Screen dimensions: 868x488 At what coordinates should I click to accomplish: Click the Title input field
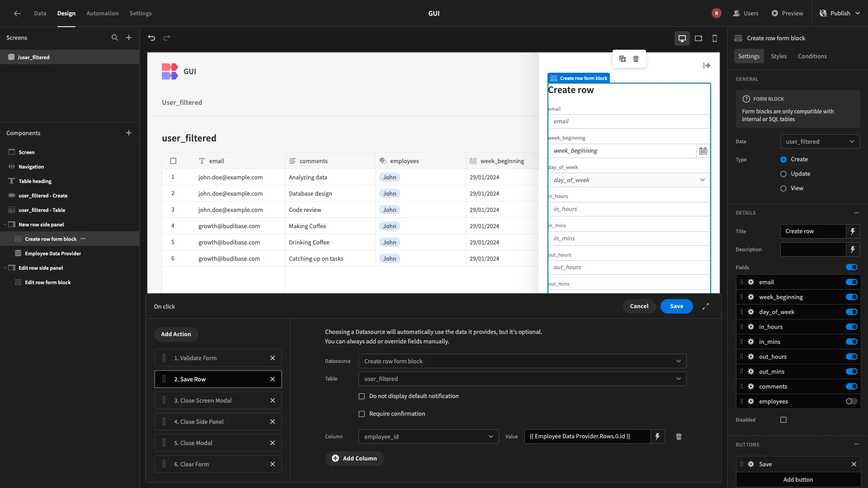(x=813, y=231)
